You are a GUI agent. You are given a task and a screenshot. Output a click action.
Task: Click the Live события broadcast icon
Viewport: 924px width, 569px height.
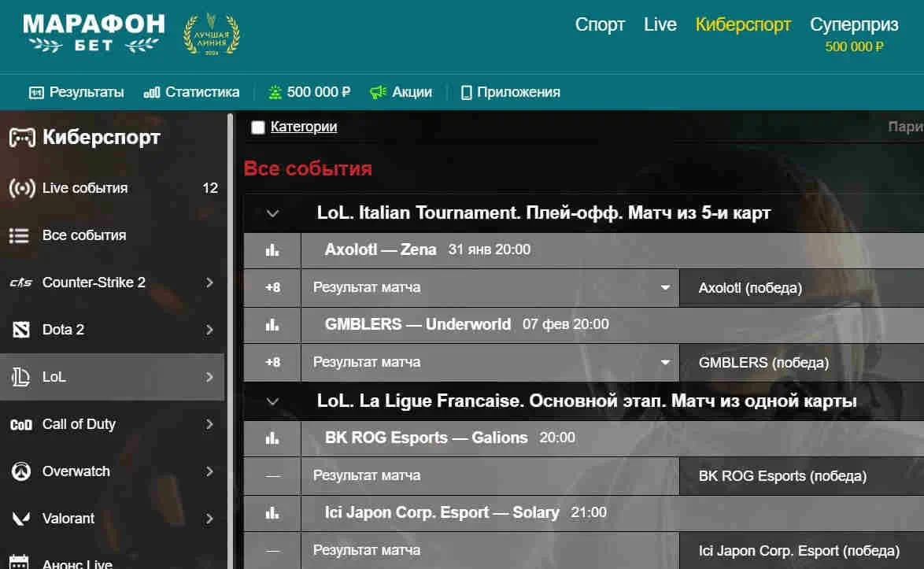click(x=22, y=189)
